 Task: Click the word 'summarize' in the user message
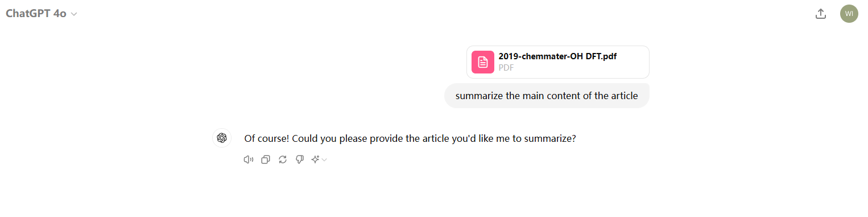pyautogui.click(x=479, y=96)
